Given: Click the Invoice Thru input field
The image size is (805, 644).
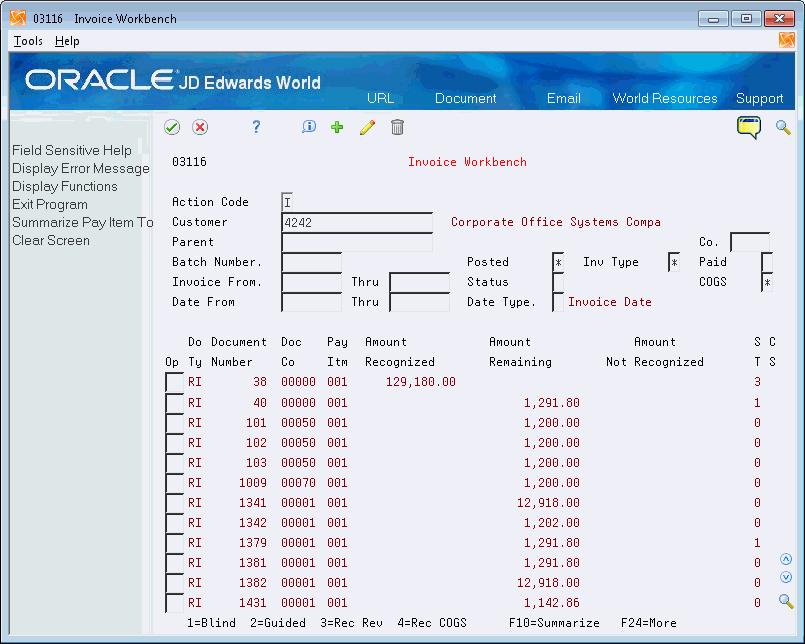Looking at the screenshot, I should pyautogui.click(x=419, y=282).
